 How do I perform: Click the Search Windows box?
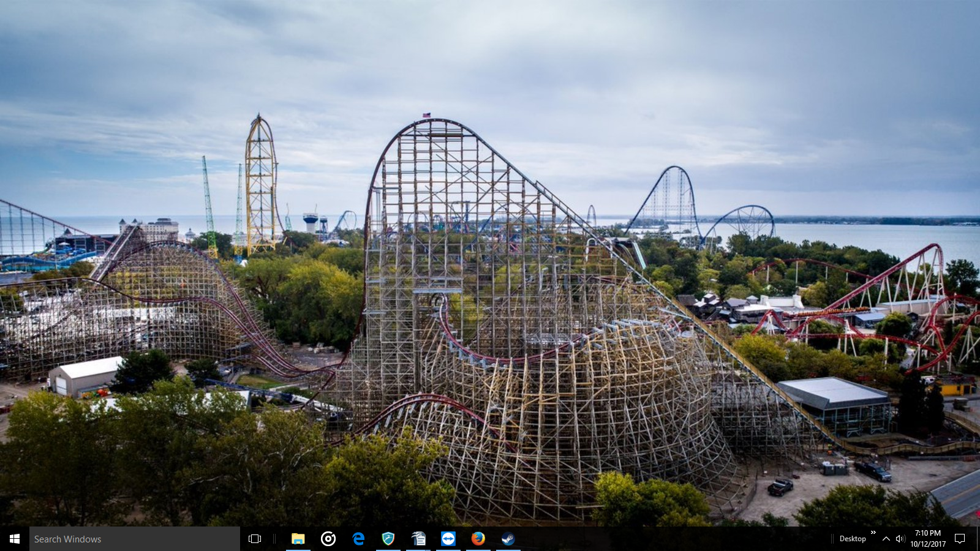(x=135, y=539)
